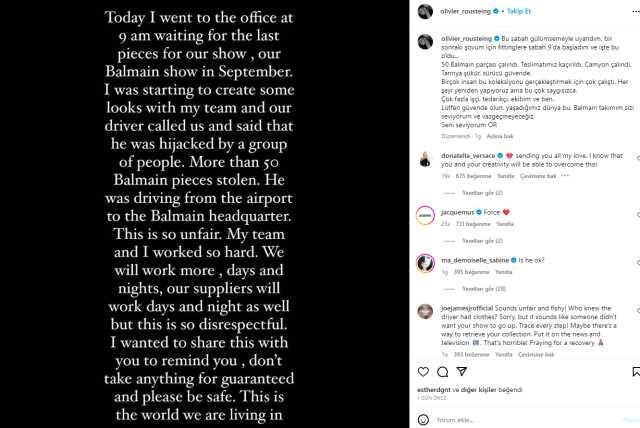Open donatella_versace commenter avatar
The width and height of the screenshot is (640, 428).
[424, 160]
